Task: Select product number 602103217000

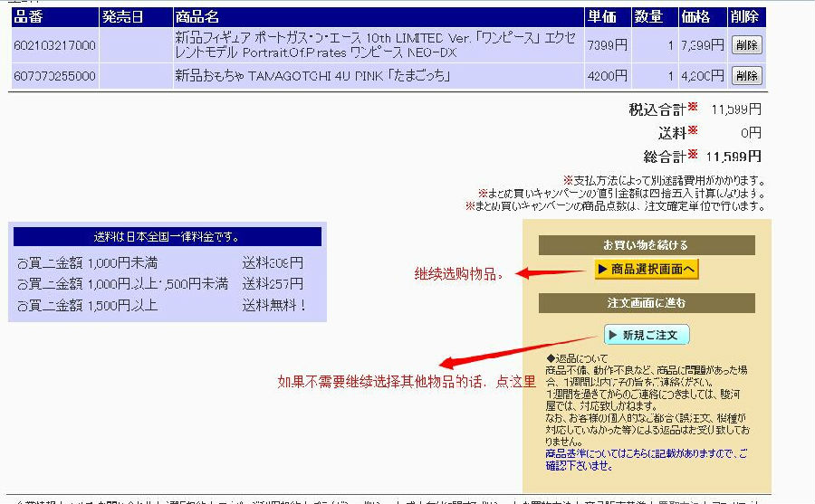Action: point(54,45)
